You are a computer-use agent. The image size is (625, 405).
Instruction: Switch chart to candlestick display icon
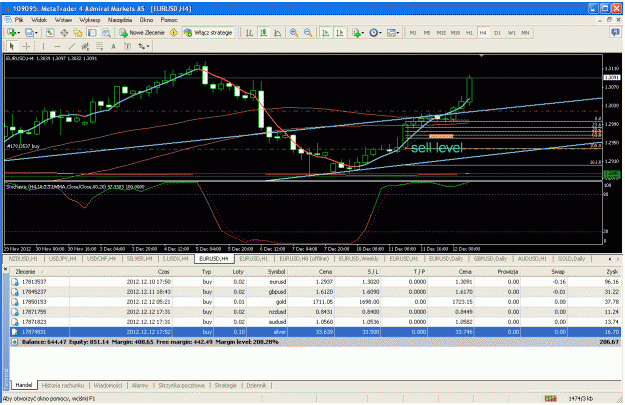[x=263, y=33]
